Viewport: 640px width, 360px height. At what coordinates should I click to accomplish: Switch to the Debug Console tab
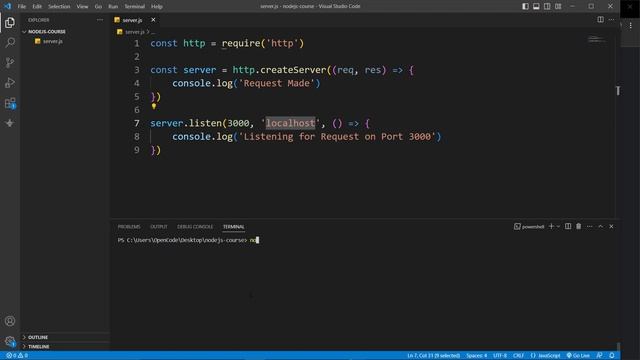[195, 227]
